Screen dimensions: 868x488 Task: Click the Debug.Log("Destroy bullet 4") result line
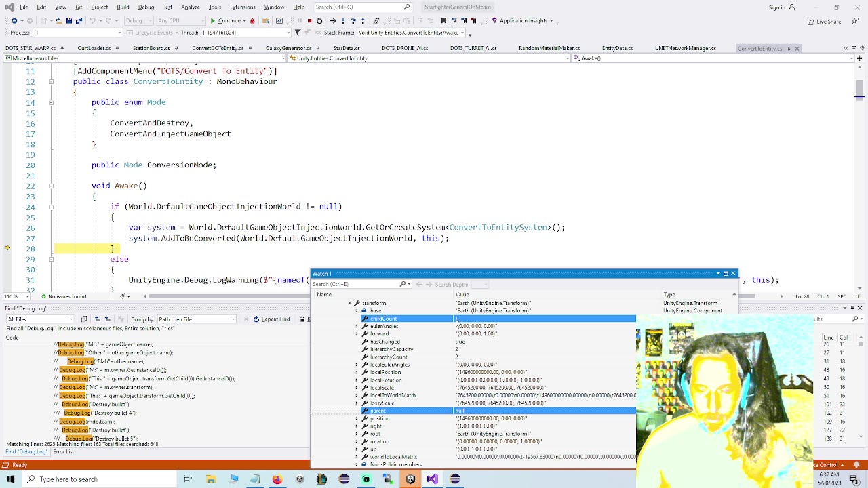[100, 413]
